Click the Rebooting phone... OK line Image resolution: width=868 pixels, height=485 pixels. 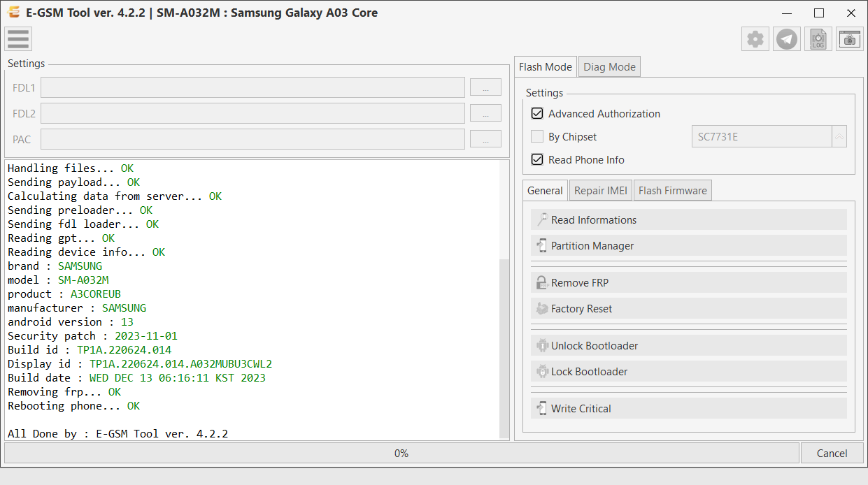[74, 405]
